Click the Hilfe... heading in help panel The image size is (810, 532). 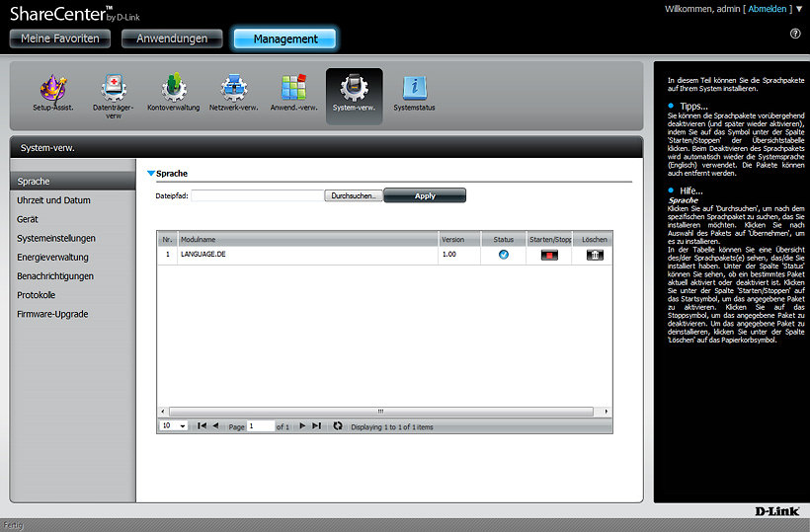pyautogui.click(x=691, y=190)
